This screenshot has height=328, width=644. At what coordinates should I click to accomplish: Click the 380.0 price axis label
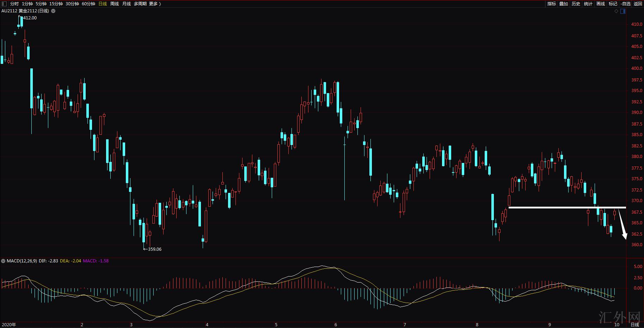(637, 157)
